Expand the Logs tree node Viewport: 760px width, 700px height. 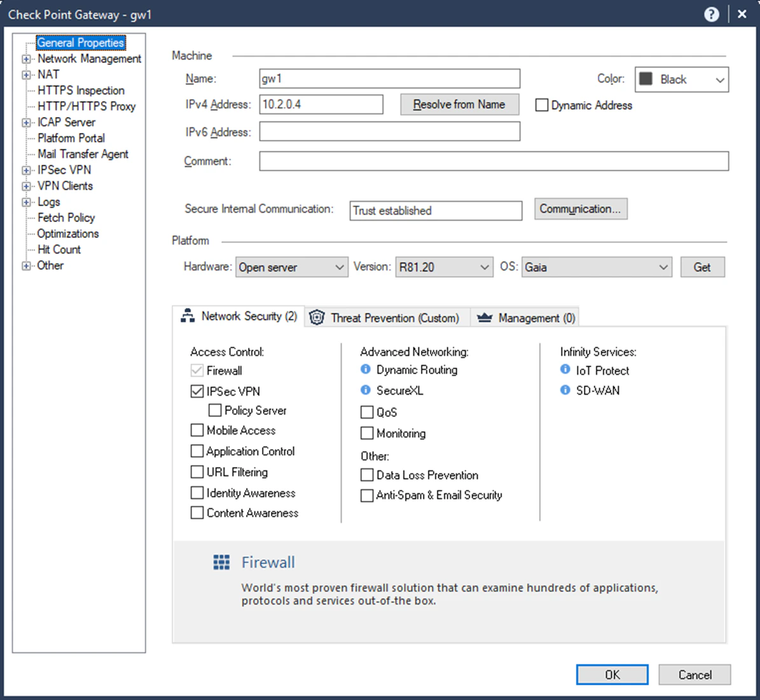click(26, 202)
